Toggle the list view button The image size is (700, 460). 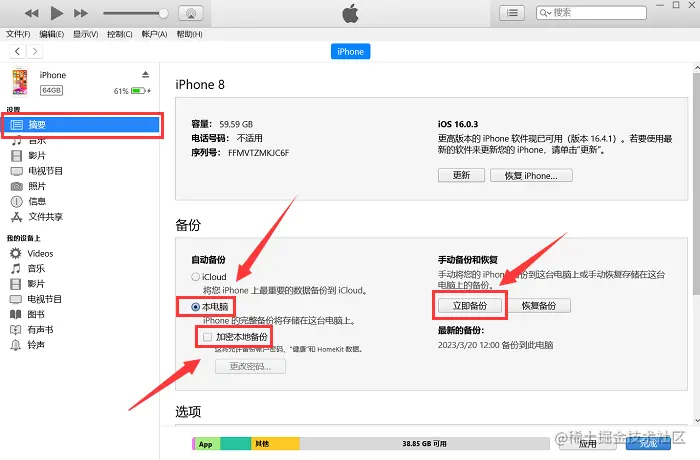click(512, 13)
